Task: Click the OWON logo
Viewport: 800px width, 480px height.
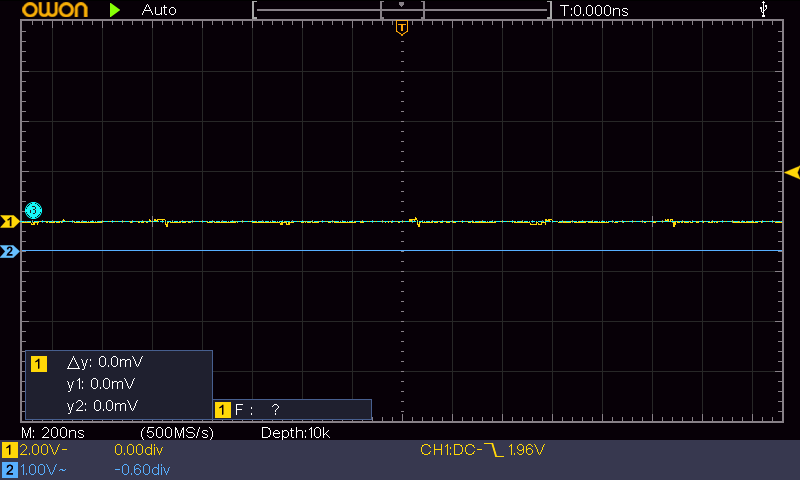Action: point(48,10)
